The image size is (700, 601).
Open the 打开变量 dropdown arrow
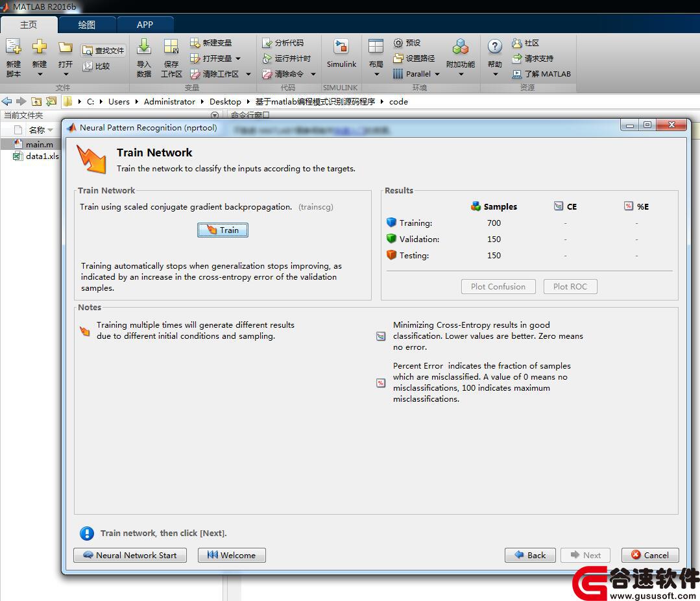(238, 58)
